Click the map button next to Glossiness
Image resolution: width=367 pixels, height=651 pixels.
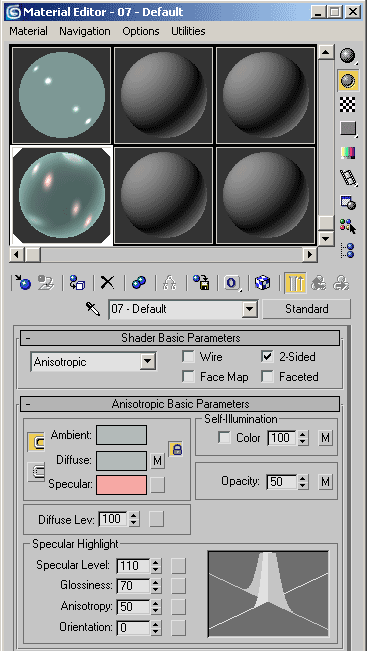[179, 586]
